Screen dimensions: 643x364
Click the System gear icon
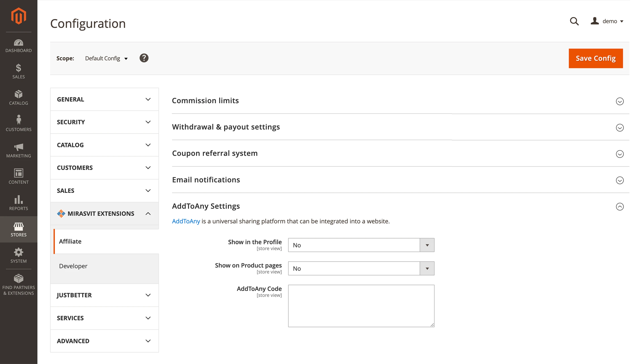pos(19,256)
